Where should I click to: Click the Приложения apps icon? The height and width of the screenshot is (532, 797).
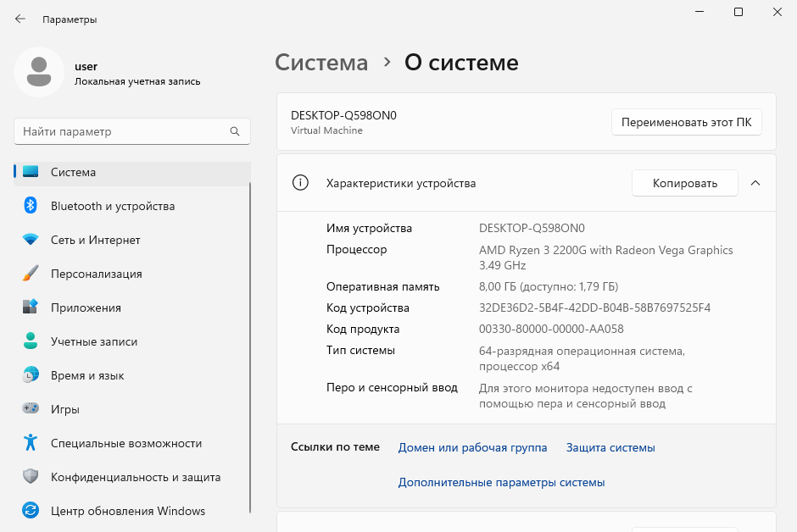click(x=31, y=307)
